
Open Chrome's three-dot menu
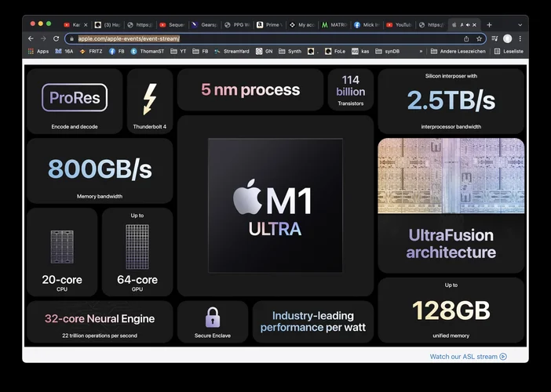tap(520, 38)
